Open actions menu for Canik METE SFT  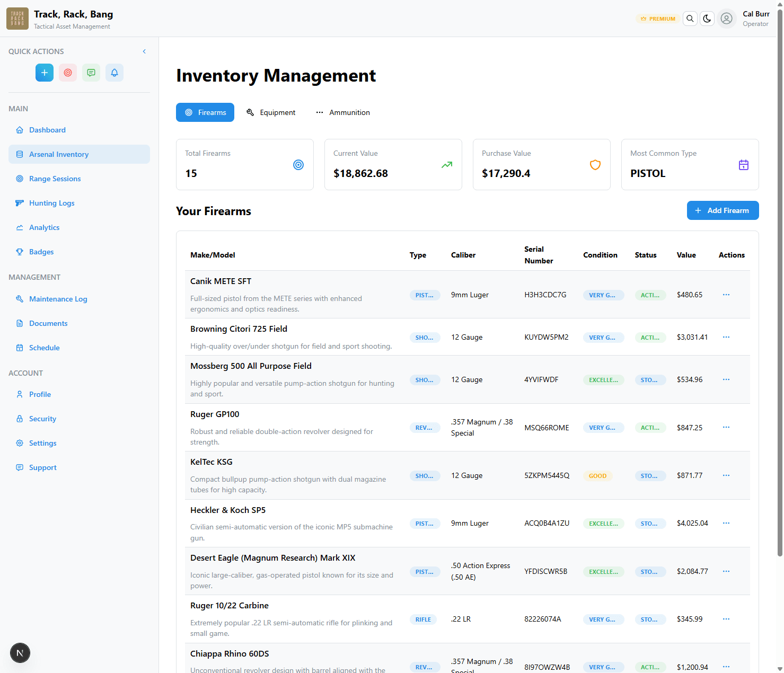tap(726, 295)
